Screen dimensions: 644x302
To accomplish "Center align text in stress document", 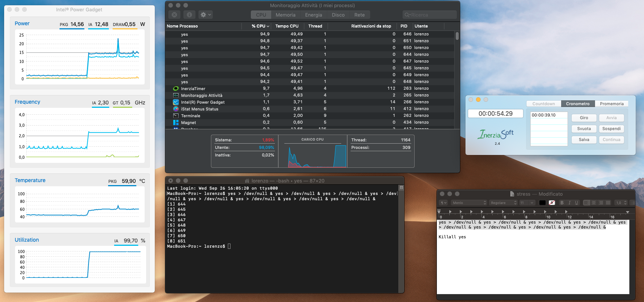I will pyautogui.click(x=594, y=203).
